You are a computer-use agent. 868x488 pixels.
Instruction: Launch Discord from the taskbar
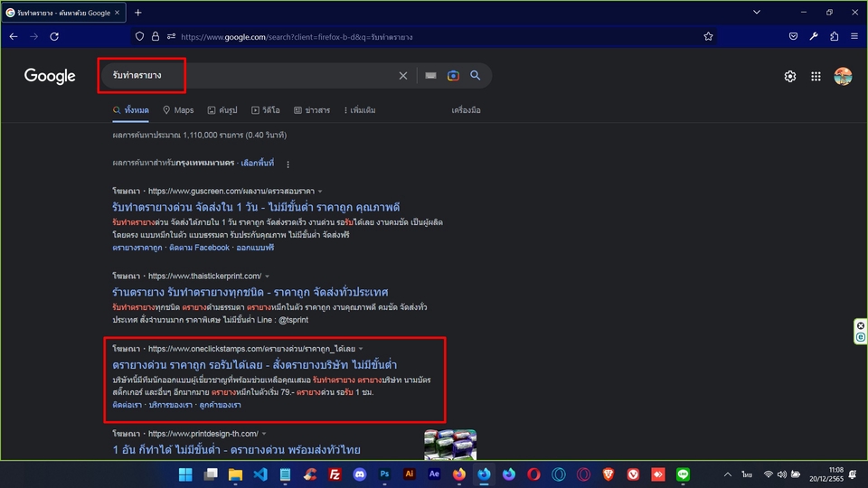(x=360, y=474)
